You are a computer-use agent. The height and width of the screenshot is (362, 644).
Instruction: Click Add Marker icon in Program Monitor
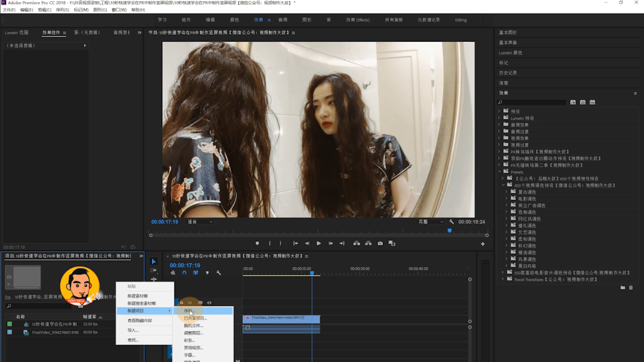click(257, 243)
